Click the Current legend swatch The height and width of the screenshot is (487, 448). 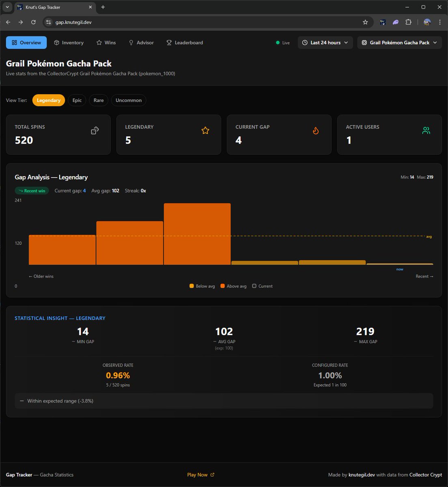point(254,286)
